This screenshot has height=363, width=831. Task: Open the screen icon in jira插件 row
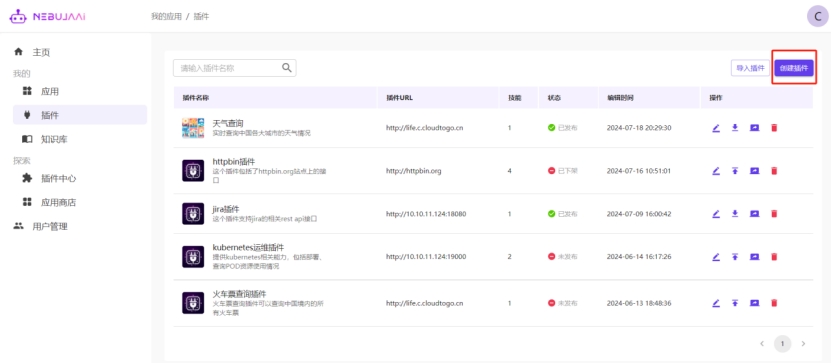point(755,214)
